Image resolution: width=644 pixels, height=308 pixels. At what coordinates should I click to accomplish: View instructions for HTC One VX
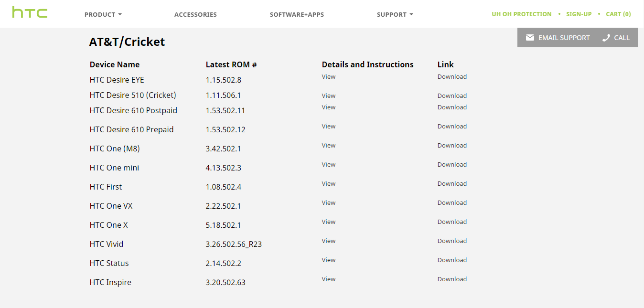[329, 202]
